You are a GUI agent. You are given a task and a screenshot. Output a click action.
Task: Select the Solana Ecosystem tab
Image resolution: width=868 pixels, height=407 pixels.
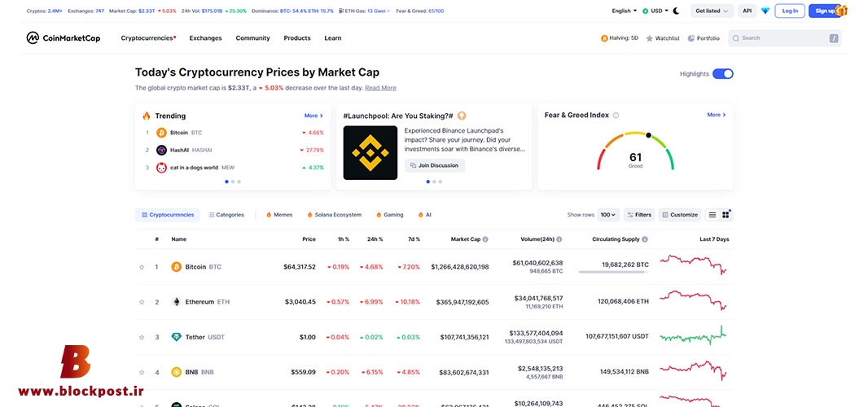(x=335, y=215)
